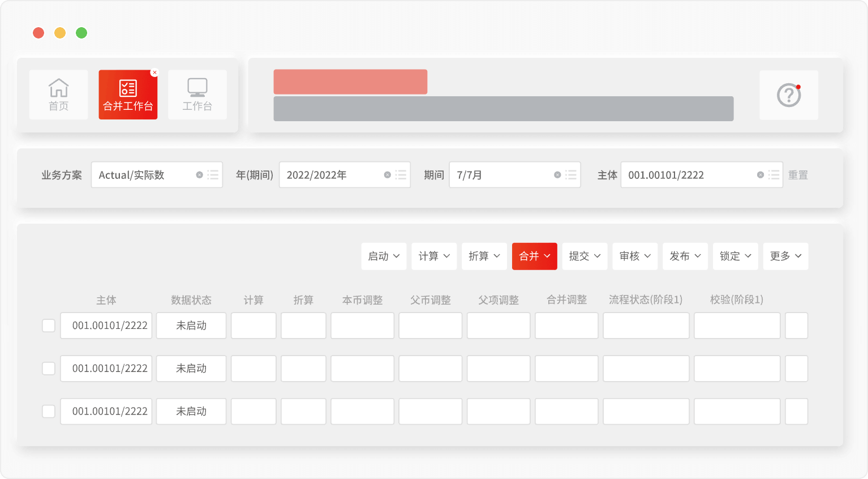This screenshot has height=479, width=868.
Task: Close the 合并工作台 tab
Action: 154,72
